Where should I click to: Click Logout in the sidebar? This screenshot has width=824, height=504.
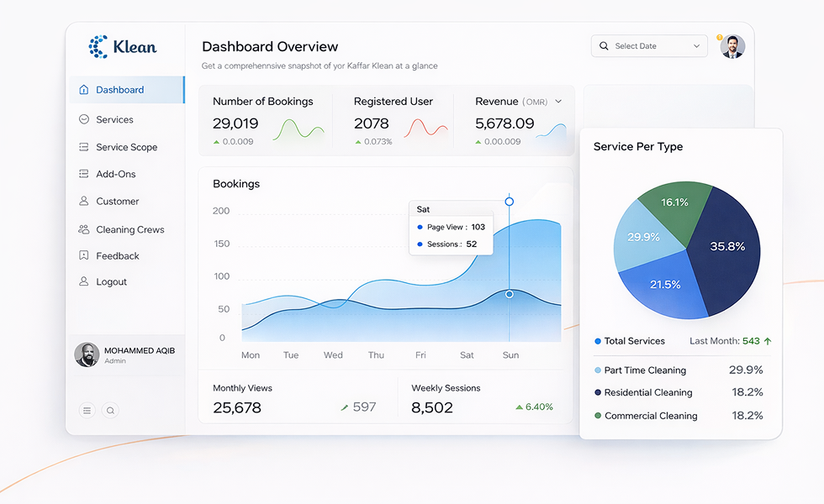click(x=109, y=282)
